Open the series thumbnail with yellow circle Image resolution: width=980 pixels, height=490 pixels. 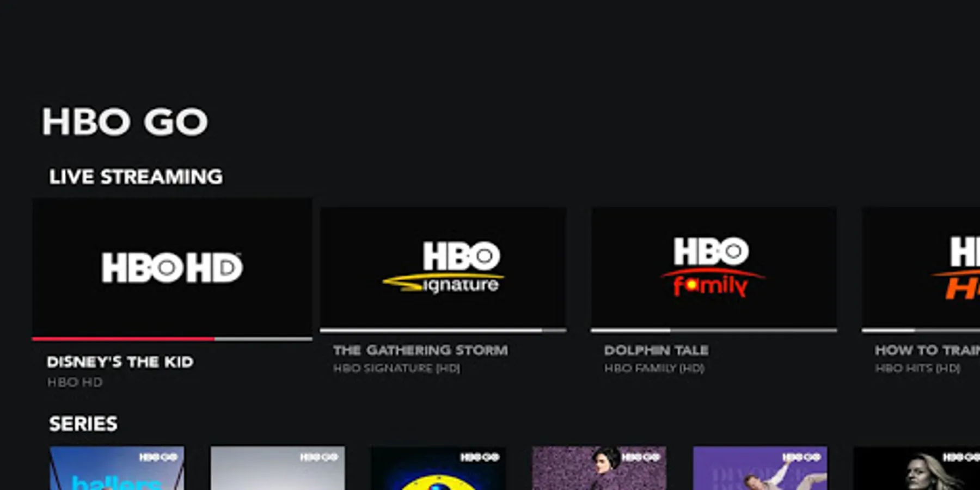438,468
